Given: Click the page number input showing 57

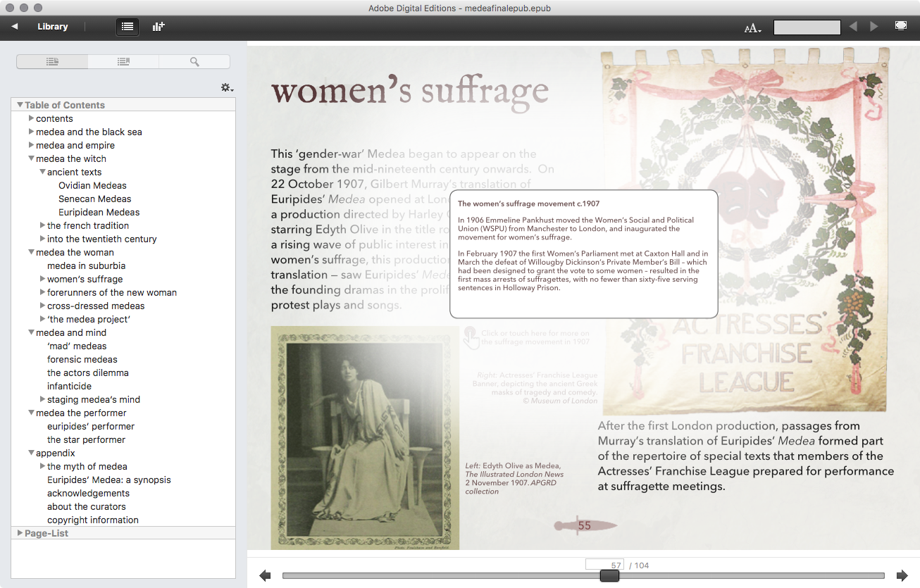Looking at the screenshot, I should coord(604,565).
